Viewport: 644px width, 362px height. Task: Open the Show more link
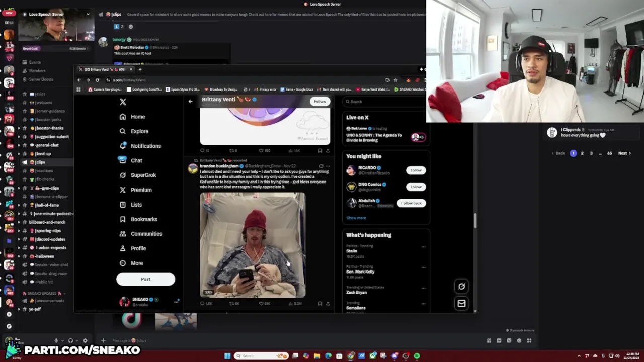[x=356, y=218]
